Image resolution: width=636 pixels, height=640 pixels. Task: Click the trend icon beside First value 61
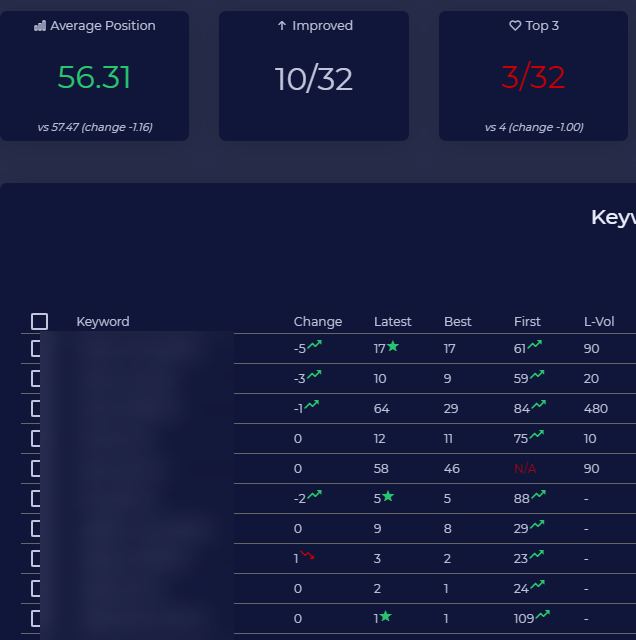pos(535,345)
